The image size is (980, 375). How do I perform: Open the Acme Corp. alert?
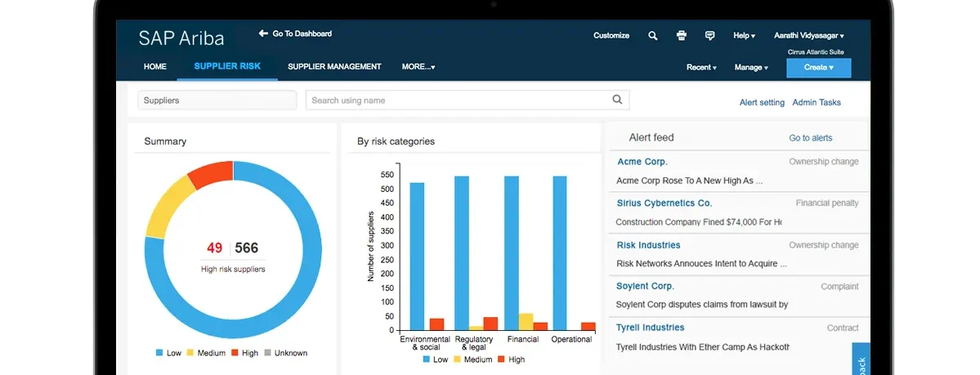tap(642, 162)
